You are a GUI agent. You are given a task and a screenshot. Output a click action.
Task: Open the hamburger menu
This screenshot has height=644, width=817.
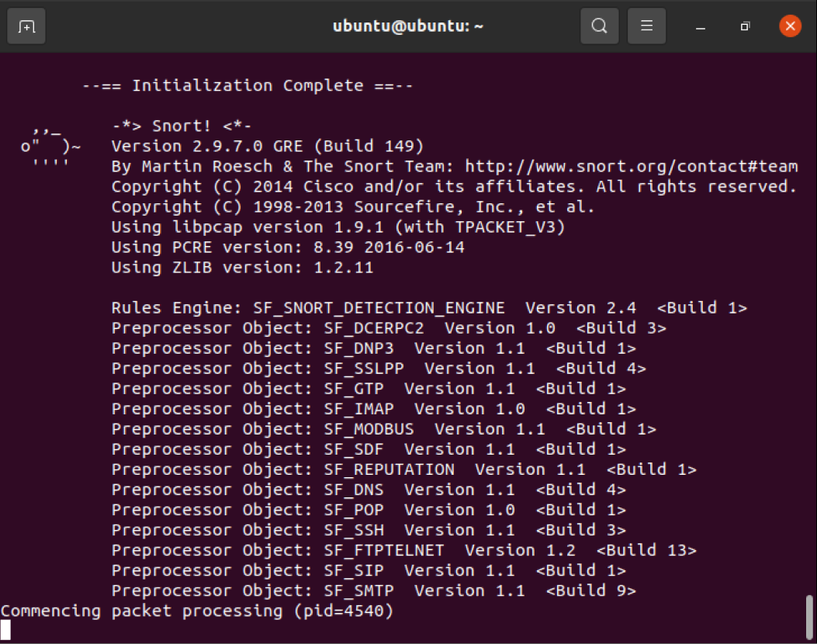point(646,26)
